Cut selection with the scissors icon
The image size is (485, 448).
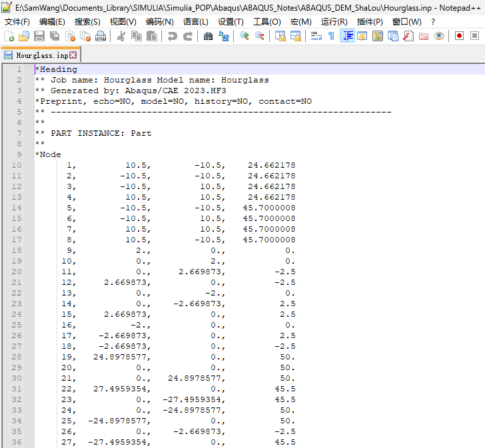tap(121, 36)
